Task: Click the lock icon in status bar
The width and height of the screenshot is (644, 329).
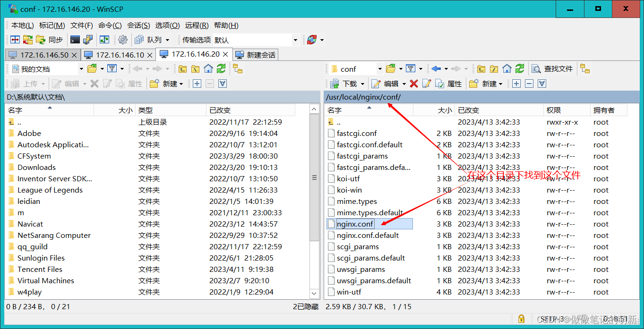Action: [521, 319]
